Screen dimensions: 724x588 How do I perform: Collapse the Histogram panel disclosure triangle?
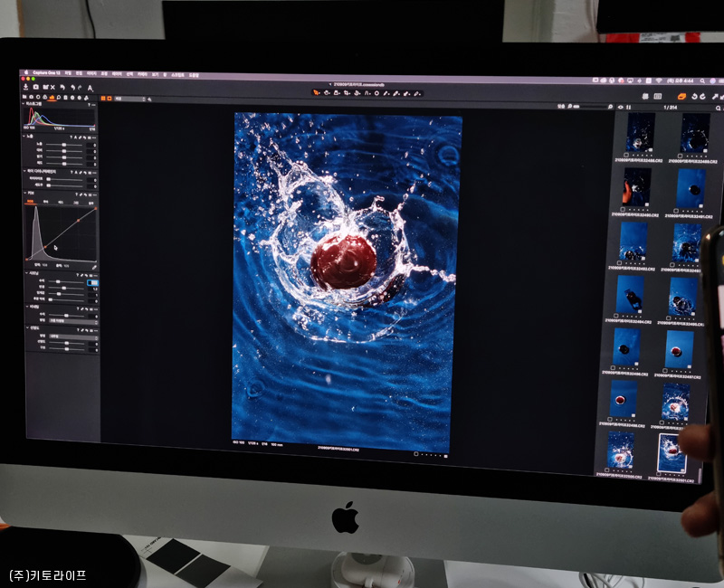pos(24,105)
